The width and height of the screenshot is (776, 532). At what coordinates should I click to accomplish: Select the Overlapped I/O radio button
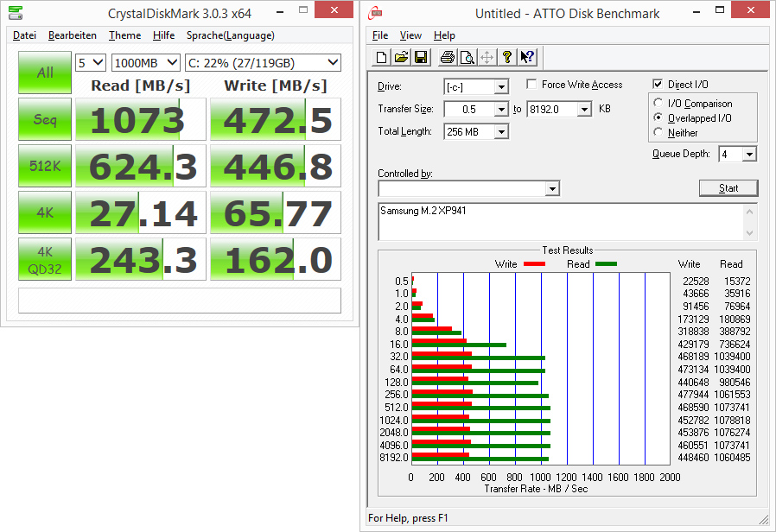[658, 117]
